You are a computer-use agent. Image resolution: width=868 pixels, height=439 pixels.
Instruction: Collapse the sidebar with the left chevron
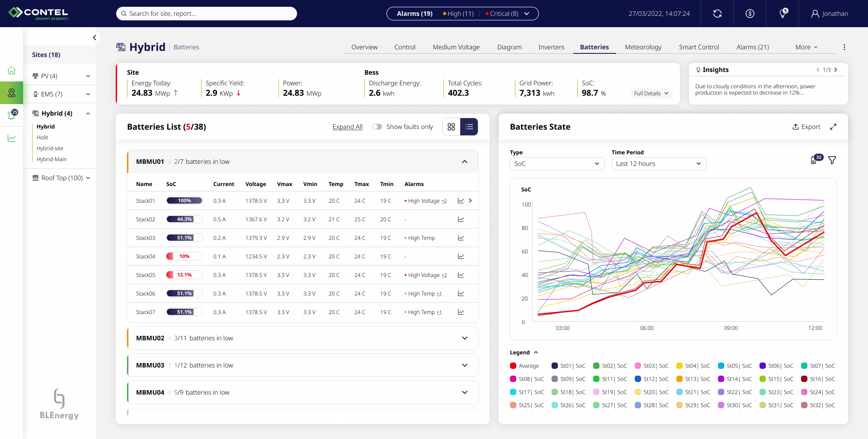pos(94,38)
